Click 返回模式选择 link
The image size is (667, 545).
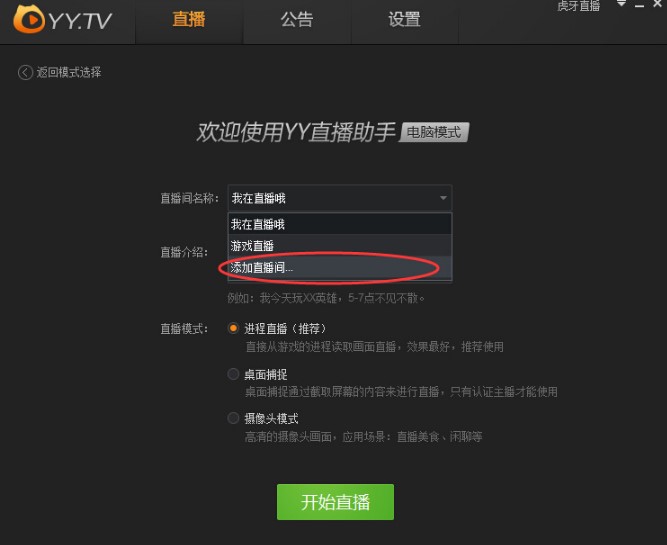coord(68,72)
